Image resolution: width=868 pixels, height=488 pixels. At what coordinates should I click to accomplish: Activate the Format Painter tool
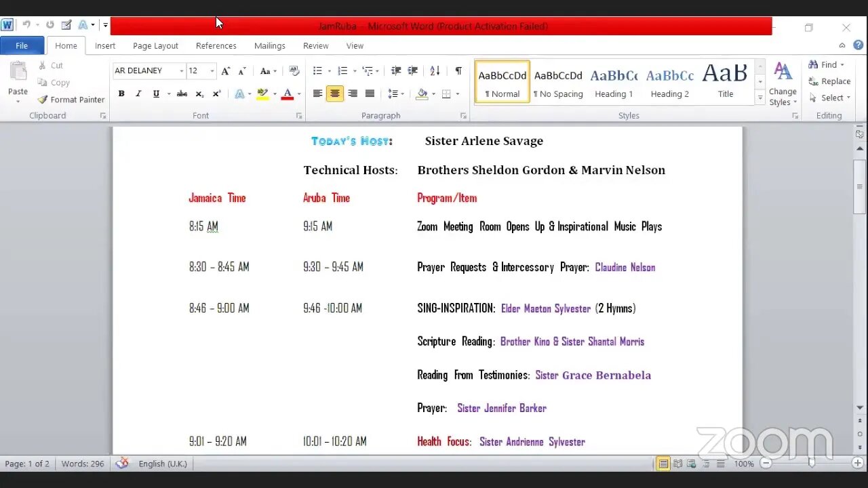click(71, 100)
